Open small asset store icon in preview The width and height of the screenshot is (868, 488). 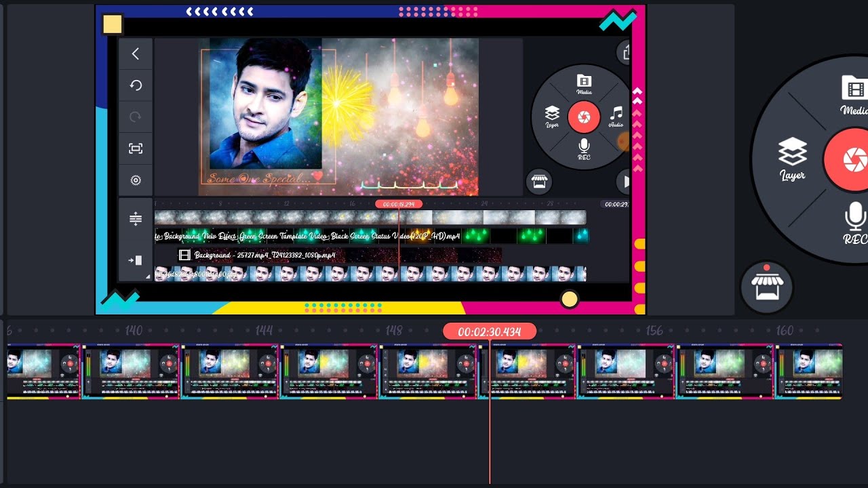pos(539,182)
